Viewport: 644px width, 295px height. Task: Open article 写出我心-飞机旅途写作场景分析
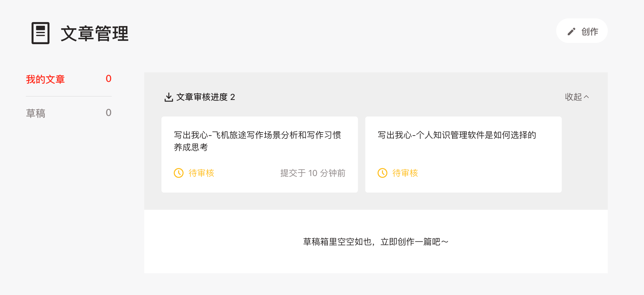click(x=257, y=141)
